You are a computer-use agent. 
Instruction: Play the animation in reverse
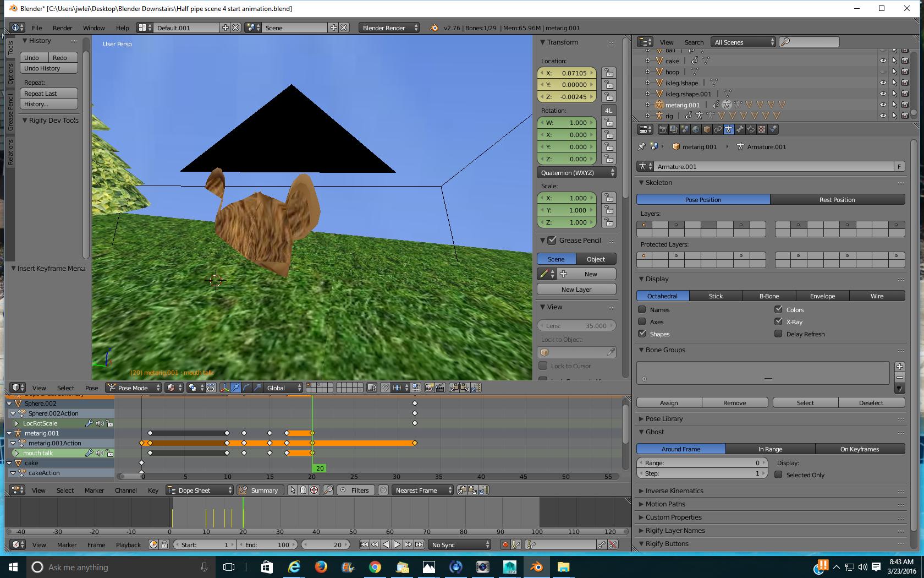[386, 544]
